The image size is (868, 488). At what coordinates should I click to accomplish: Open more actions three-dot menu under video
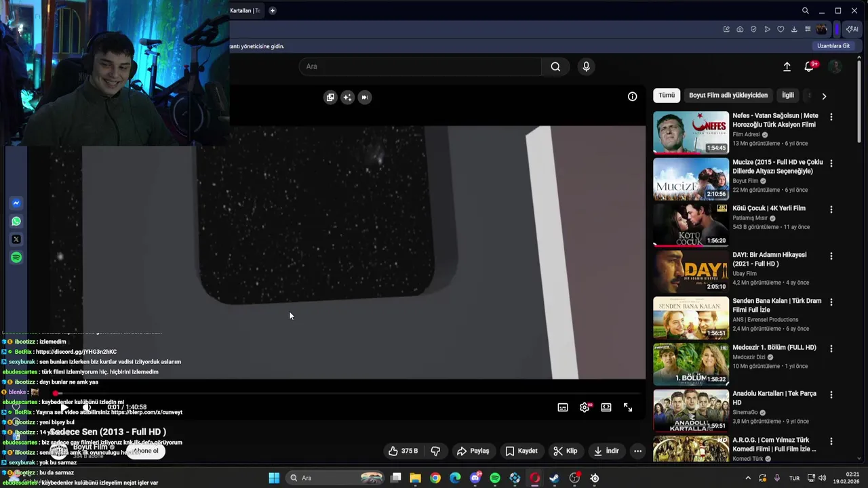coord(637,451)
